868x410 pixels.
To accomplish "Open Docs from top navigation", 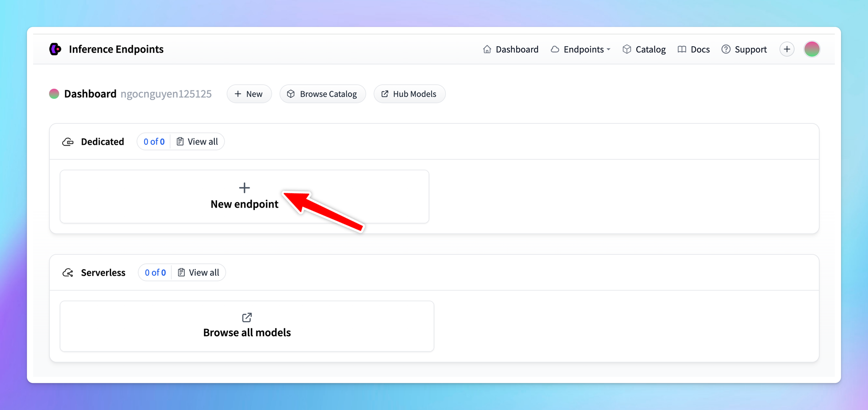I will (693, 49).
